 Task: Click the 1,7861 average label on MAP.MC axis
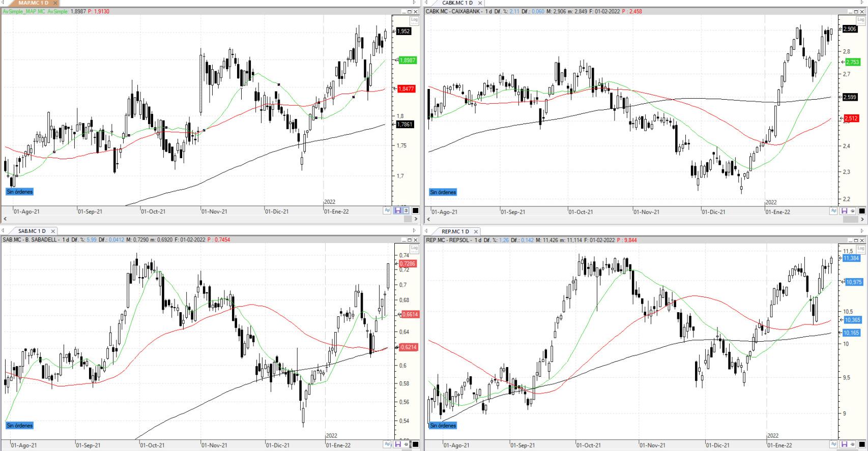click(x=405, y=124)
